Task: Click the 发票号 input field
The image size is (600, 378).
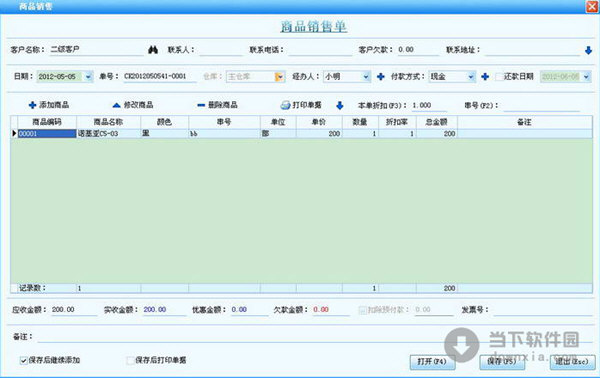Action: click(543, 310)
